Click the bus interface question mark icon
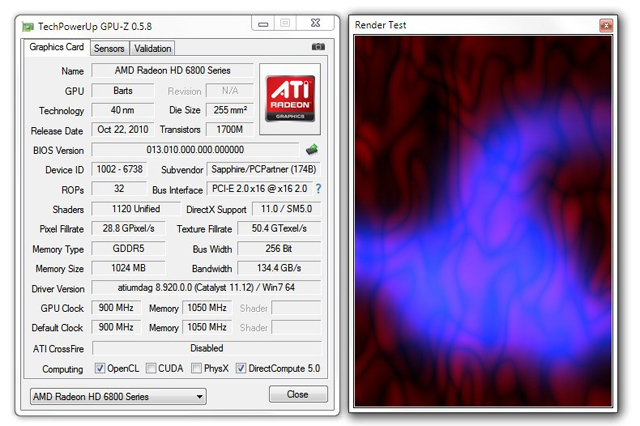Image resolution: width=640 pixels, height=426 pixels. point(318,189)
